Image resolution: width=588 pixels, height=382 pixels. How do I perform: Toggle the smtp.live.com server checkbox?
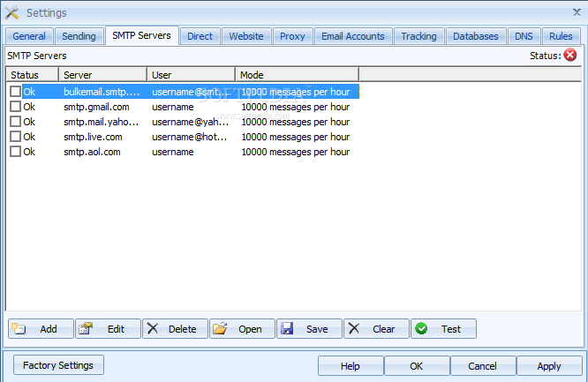click(x=15, y=137)
